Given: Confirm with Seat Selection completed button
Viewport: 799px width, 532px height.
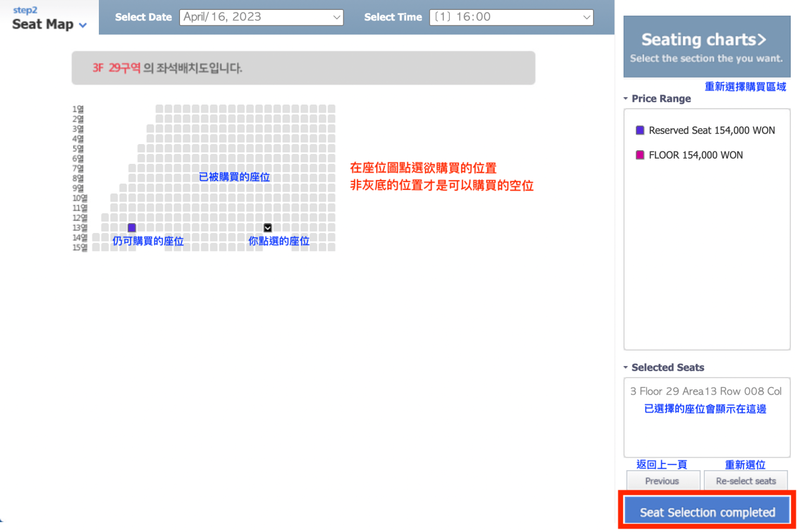Looking at the screenshot, I should (x=707, y=512).
